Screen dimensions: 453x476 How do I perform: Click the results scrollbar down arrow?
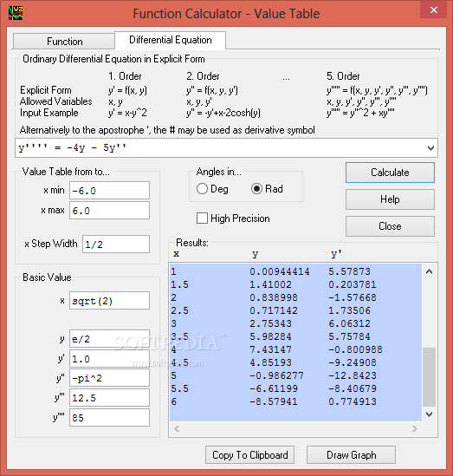(x=429, y=414)
